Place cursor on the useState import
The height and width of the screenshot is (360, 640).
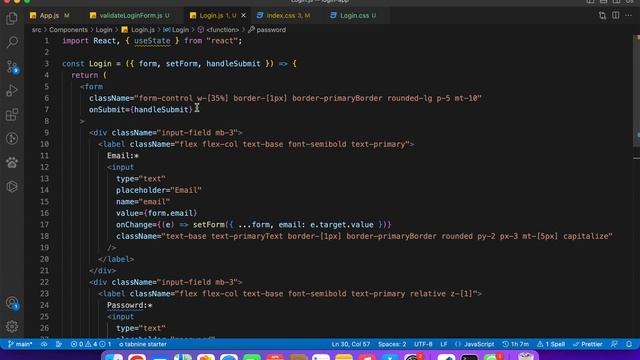click(x=152, y=41)
